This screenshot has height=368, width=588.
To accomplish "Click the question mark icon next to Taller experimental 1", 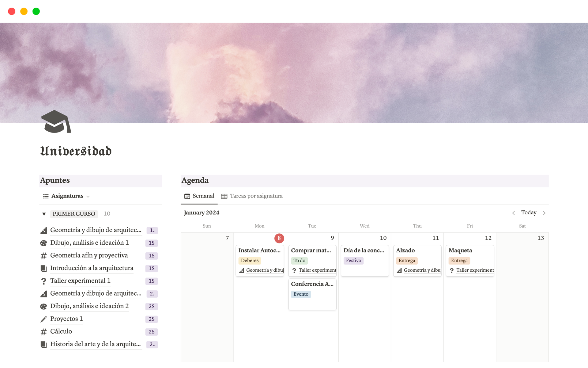I will [x=44, y=281].
